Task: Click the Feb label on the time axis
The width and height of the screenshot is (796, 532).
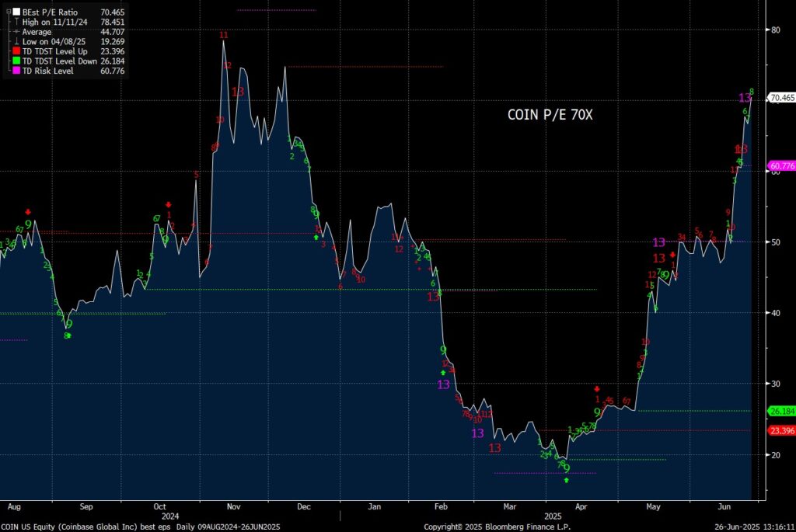Action: (x=441, y=506)
